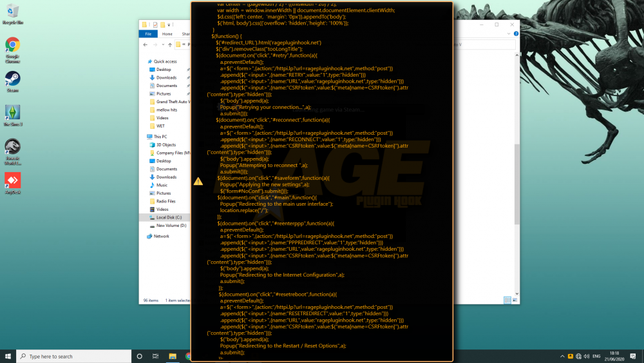Viewport: 644px width, 363px height.
Task: Open the Radio Files folder
Action: [x=166, y=201]
